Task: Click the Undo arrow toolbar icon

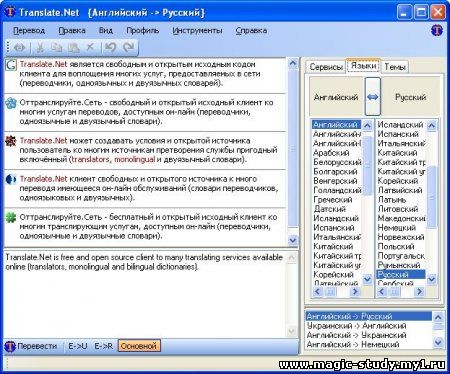Action: coord(111,47)
